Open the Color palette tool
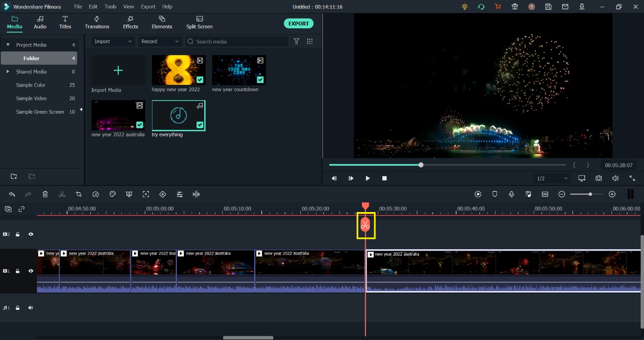Image resolution: width=644 pixels, height=340 pixels. click(x=112, y=194)
